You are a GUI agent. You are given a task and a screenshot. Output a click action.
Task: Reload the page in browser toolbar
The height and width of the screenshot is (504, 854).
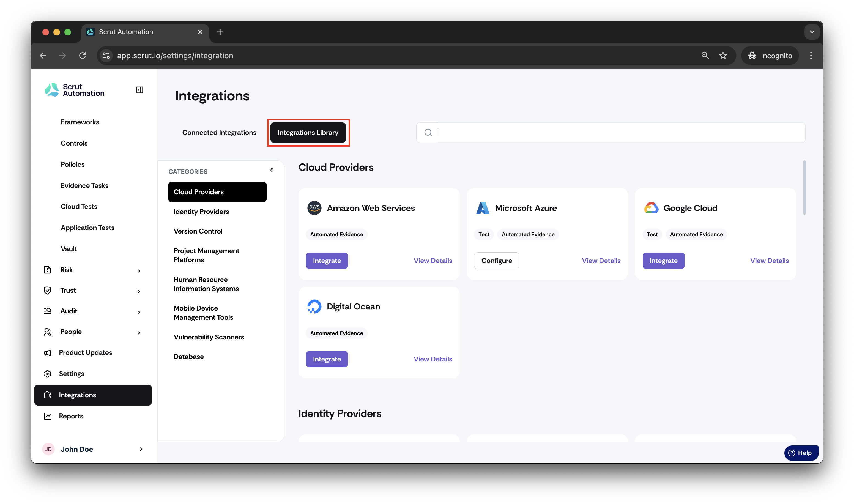click(83, 56)
